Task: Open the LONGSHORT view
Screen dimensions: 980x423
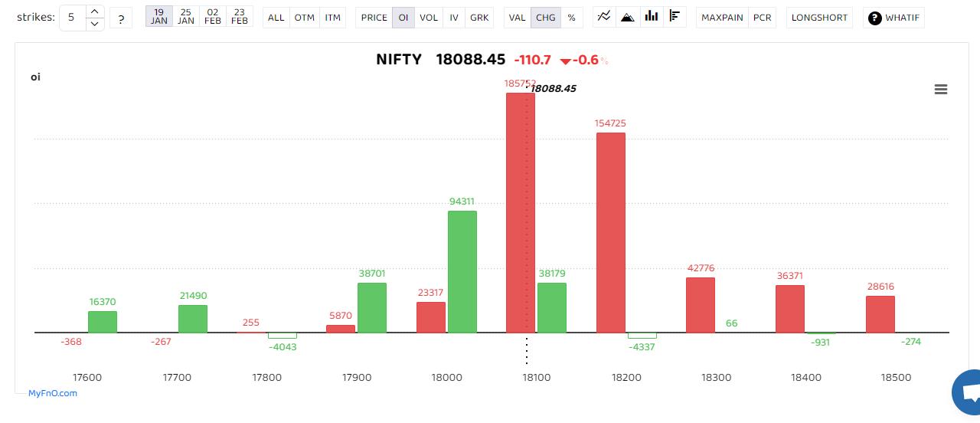Action: click(x=820, y=18)
